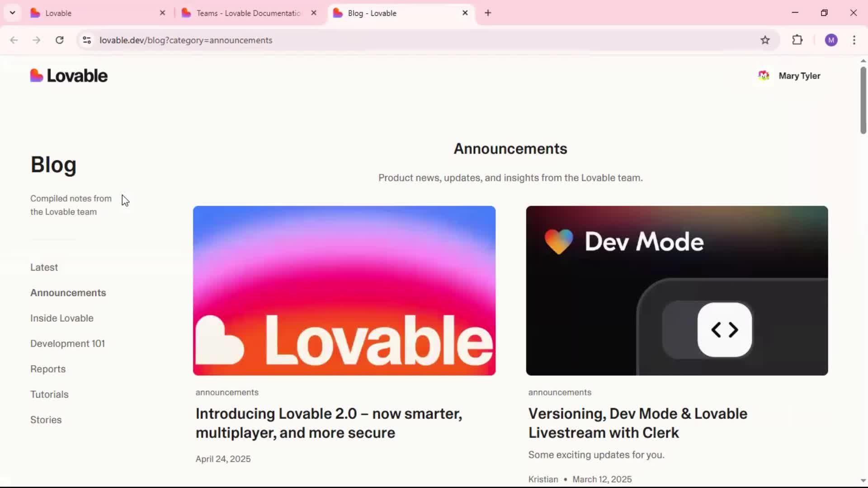Reload the blog page
Image resolution: width=868 pixels, height=488 pixels.
59,40
